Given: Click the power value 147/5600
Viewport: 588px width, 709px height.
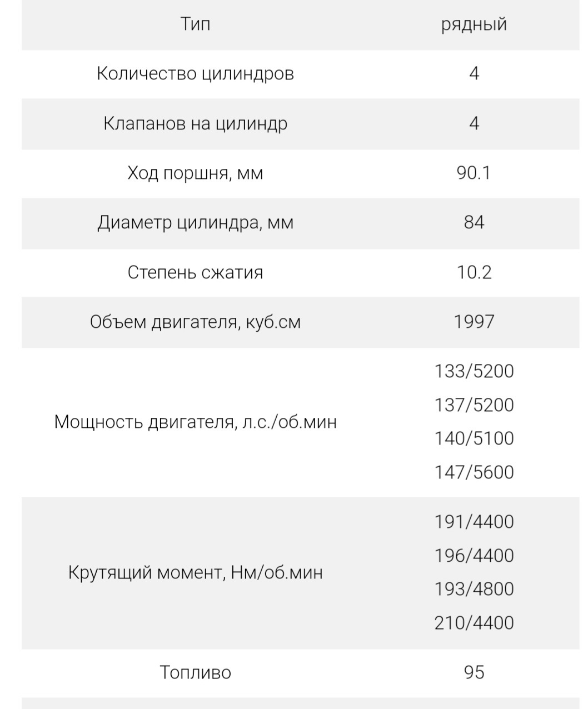Looking at the screenshot, I should [x=474, y=472].
